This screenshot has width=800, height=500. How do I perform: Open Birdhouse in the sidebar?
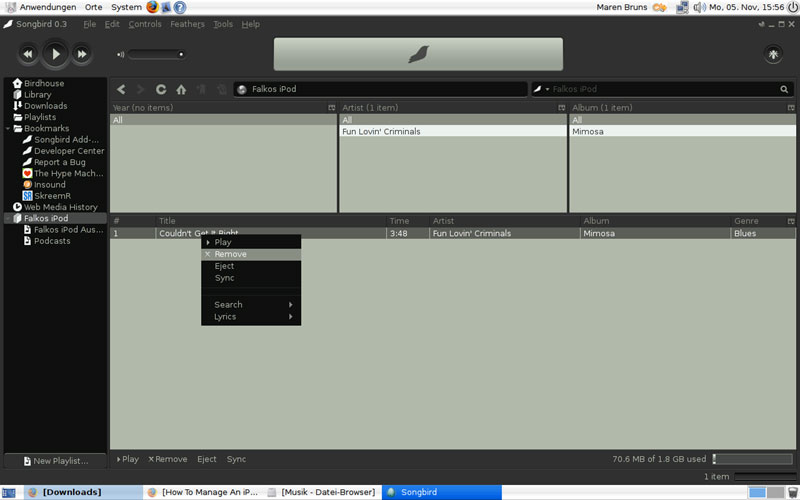39,83
